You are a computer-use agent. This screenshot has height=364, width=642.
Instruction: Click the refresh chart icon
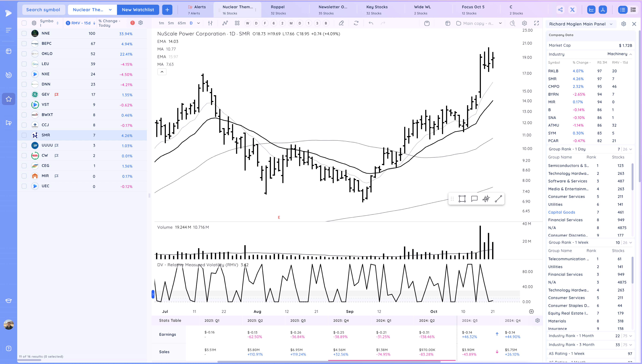[356, 23]
